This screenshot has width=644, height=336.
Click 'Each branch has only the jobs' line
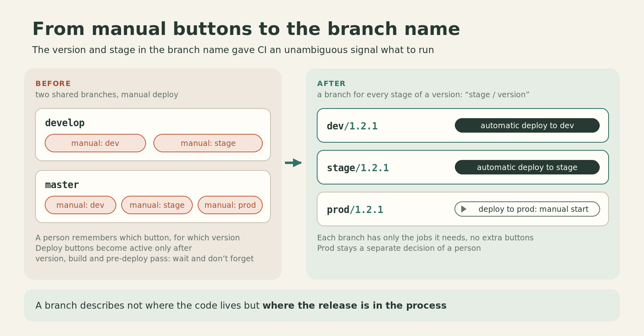[425, 238]
